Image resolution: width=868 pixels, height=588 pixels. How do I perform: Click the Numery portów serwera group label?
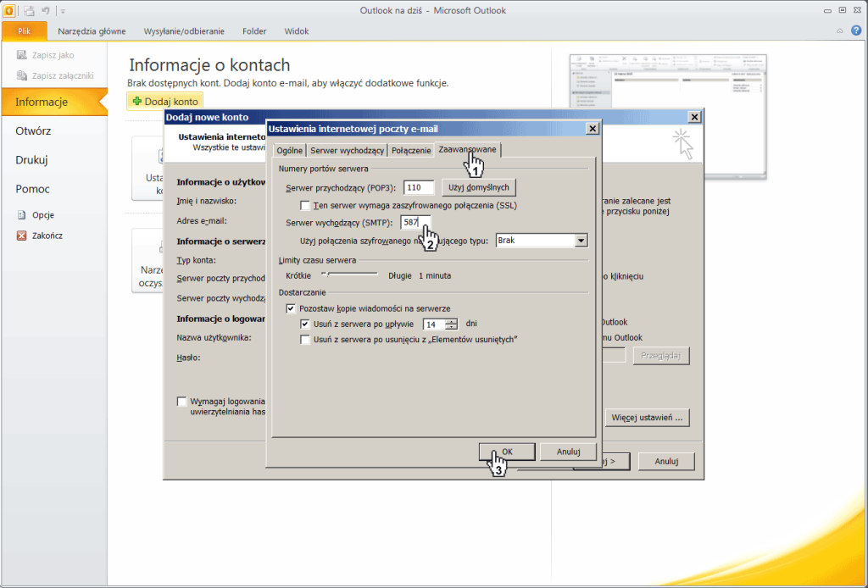[324, 168]
